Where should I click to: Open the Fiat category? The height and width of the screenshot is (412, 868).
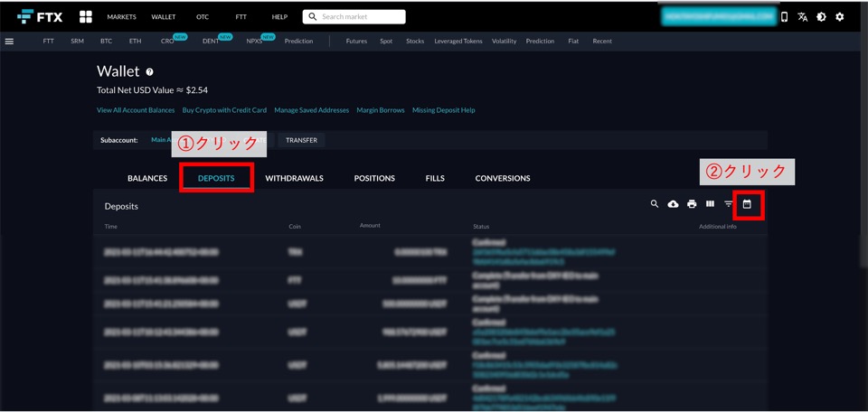(573, 41)
